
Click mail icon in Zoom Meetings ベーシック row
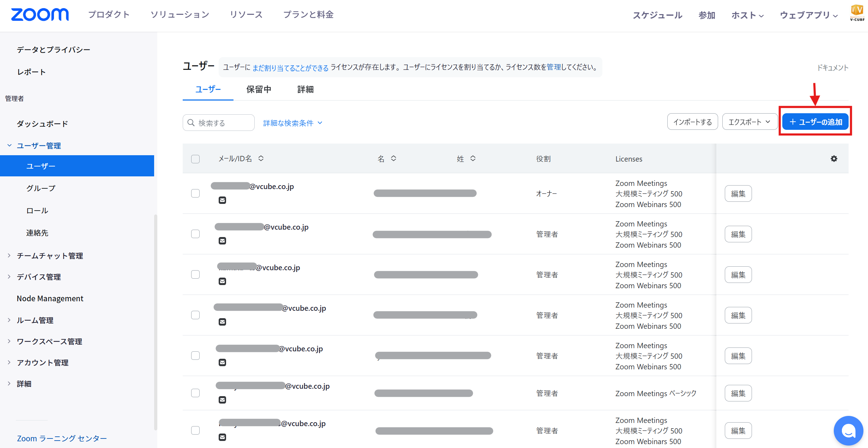222,400
